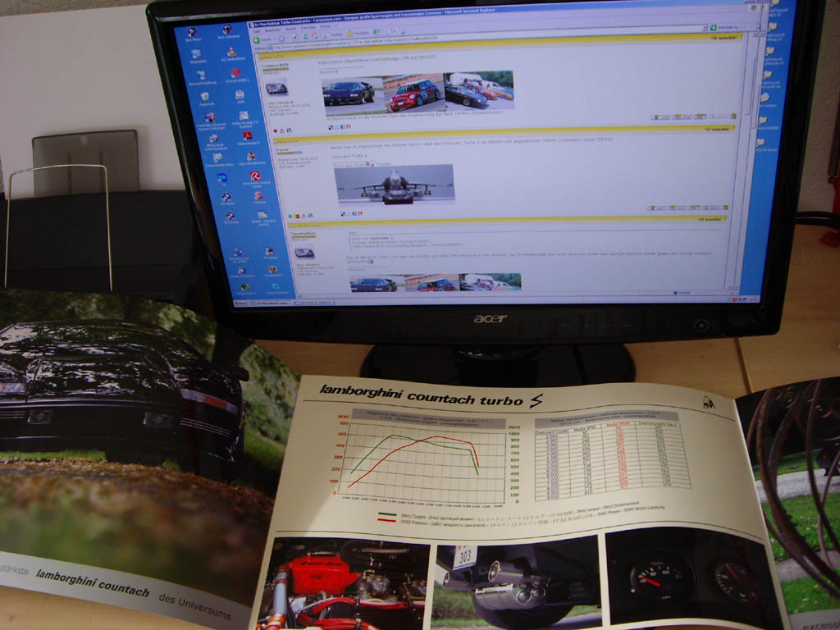Click the Windows Start button
840x630 pixels.
[240, 304]
